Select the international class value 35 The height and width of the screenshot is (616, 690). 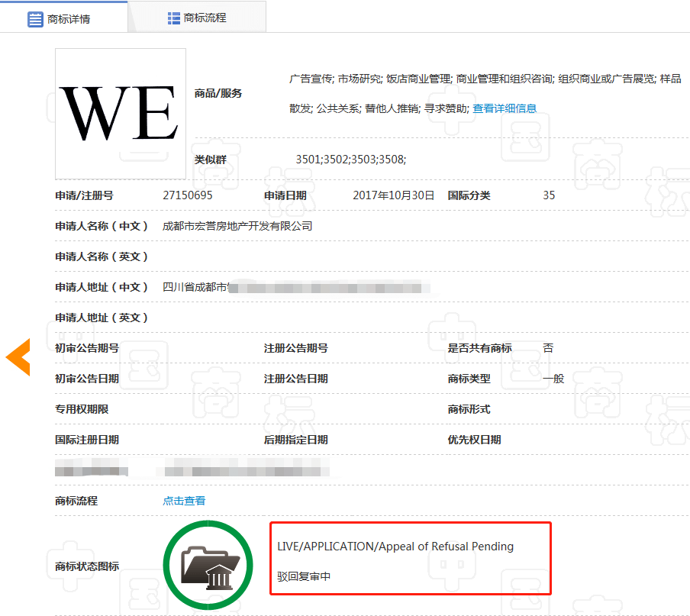pyautogui.click(x=549, y=195)
